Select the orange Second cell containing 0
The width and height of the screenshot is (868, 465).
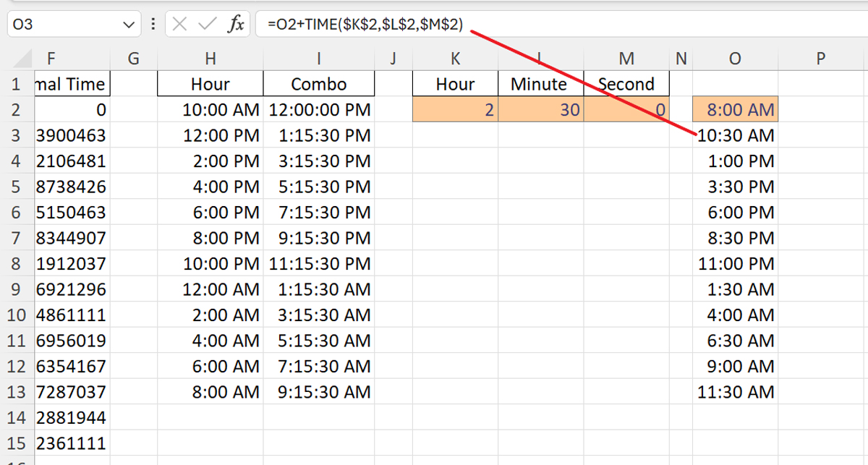626,109
